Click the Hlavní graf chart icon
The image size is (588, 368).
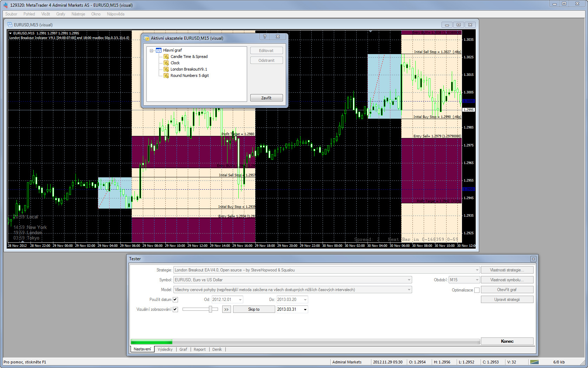159,50
